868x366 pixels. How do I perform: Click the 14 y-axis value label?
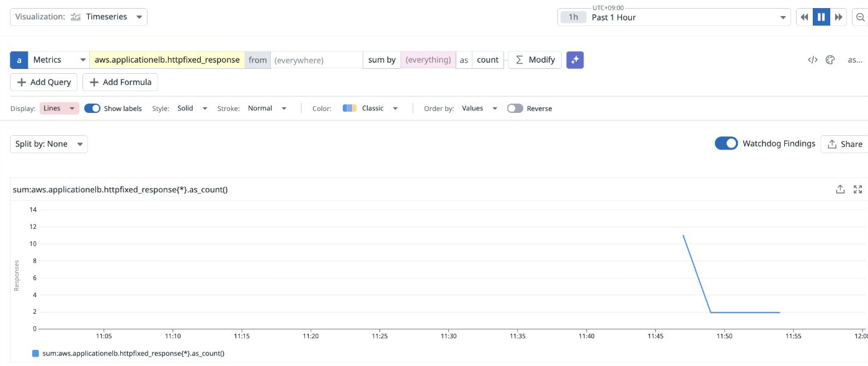coord(33,210)
